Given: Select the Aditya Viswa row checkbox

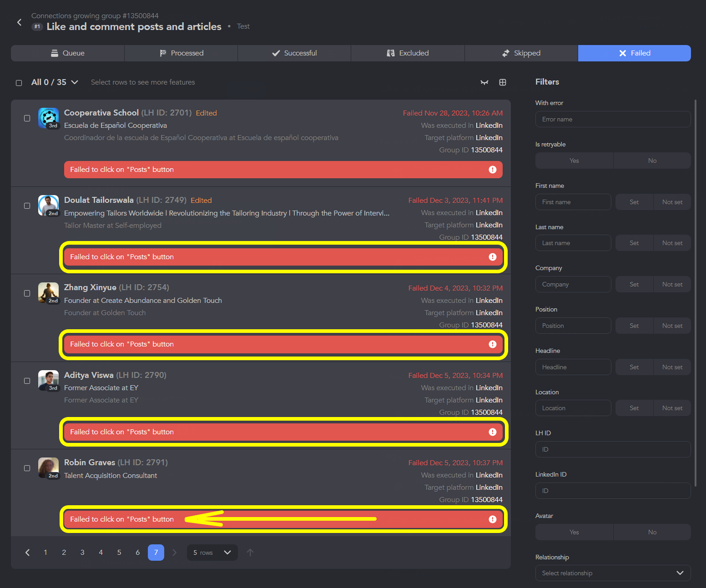Looking at the screenshot, I should 27,381.
